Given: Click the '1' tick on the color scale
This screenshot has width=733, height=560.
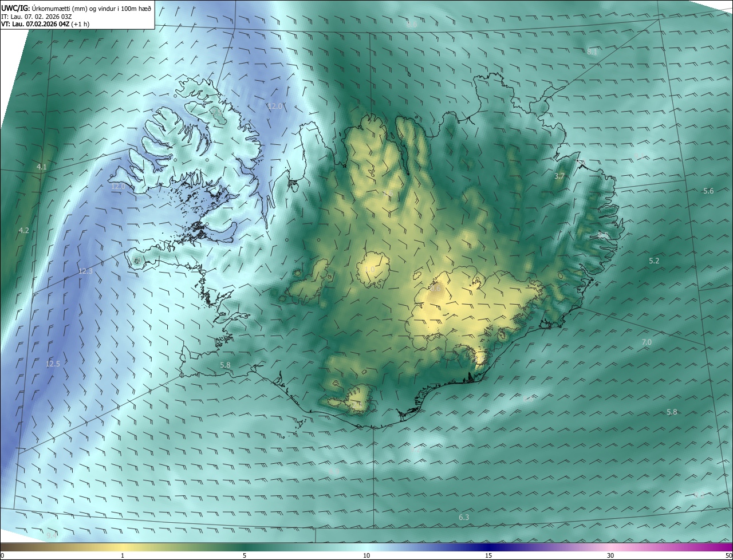Looking at the screenshot, I should coord(123,555).
